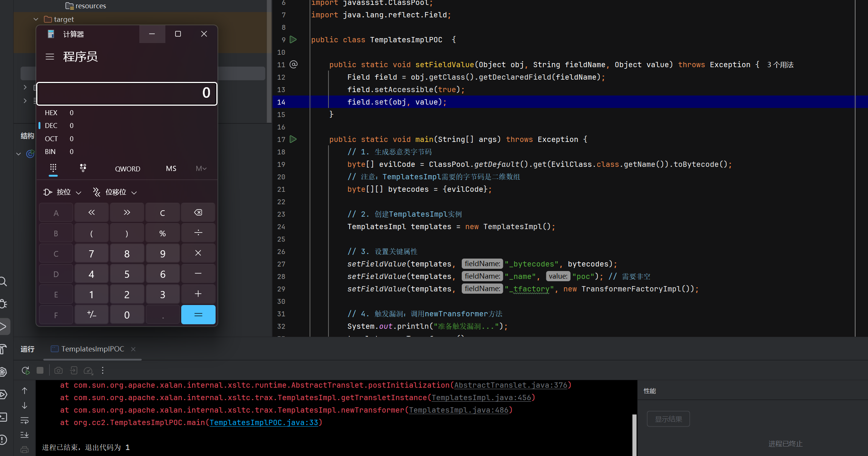Click the multiply key on calculator
This screenshot has width=868, height=456.
pos(198,253)
